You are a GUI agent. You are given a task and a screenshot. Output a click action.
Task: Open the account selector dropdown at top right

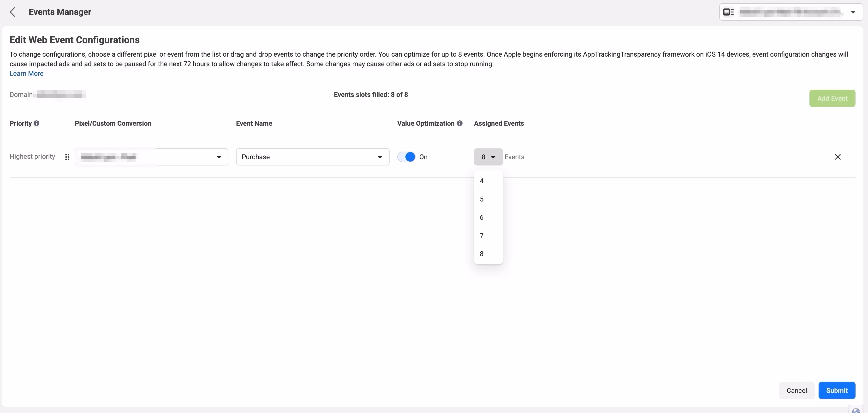(791, 12)
